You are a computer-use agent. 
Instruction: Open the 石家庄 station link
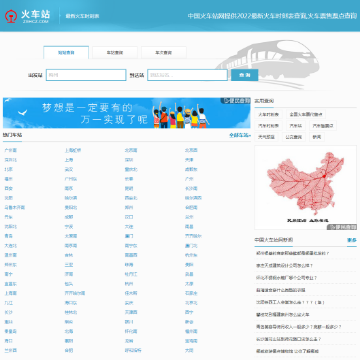[x=191, y=293]
